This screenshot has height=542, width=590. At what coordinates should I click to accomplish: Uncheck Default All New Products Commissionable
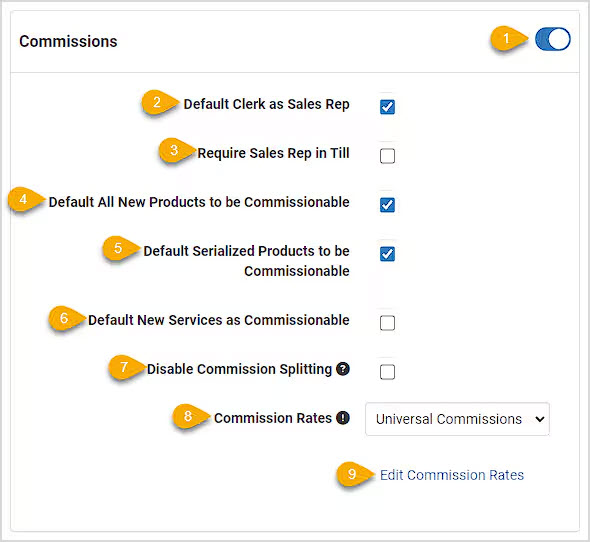pyautogui.click(x=387, y=205)
